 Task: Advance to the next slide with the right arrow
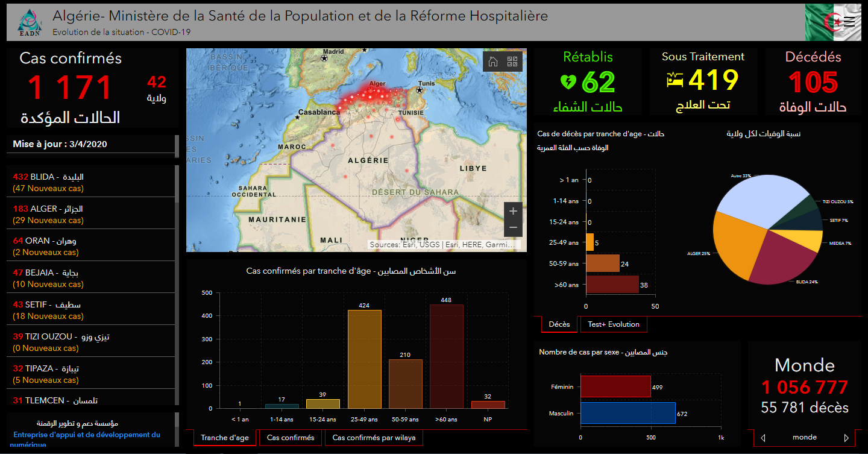[846, 438]
